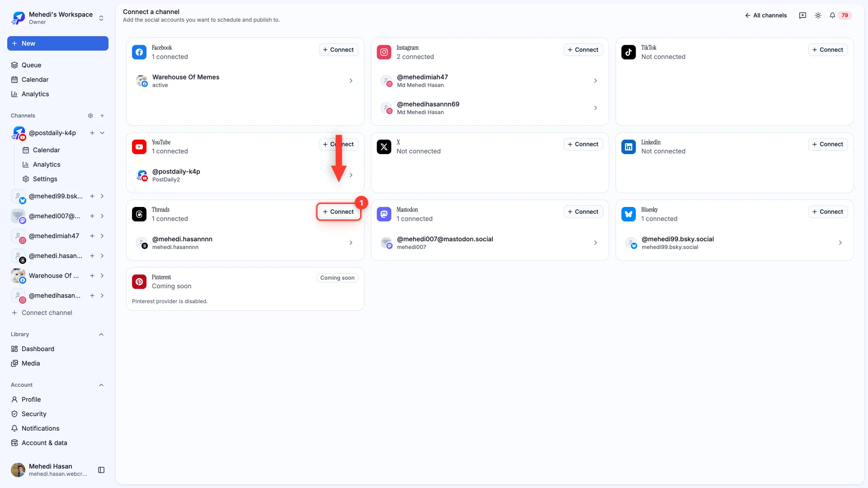Open Settings under @postdaily-k4p
868x488 pixels.
[x=63, y=179]
